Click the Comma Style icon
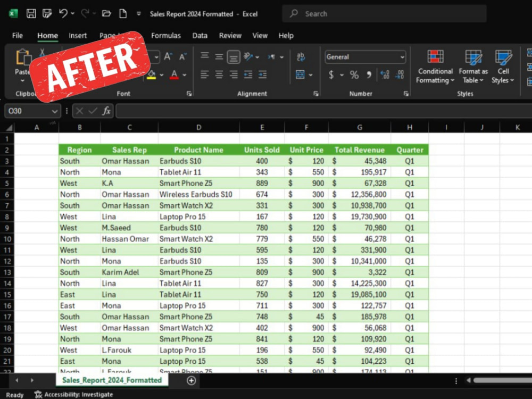The image size is (532, 399). point(369,74)
